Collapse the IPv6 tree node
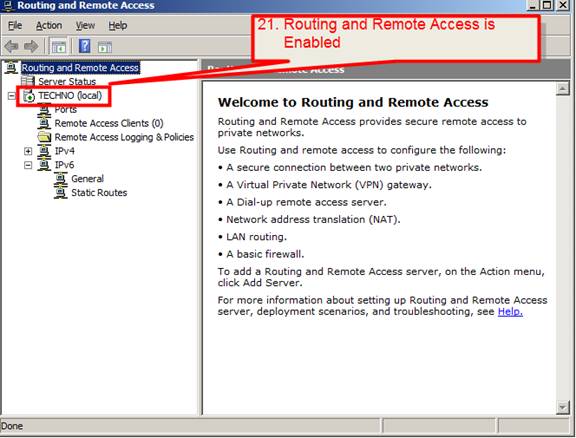This screenshot has height=438, width=576. click(x=28, y=165)
